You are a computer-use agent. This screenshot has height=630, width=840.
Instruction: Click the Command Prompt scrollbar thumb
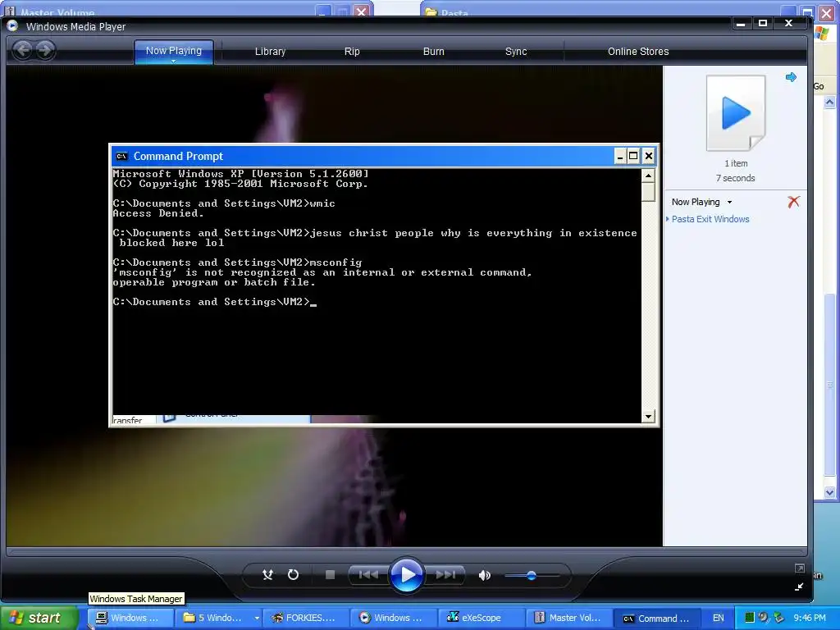648,192
